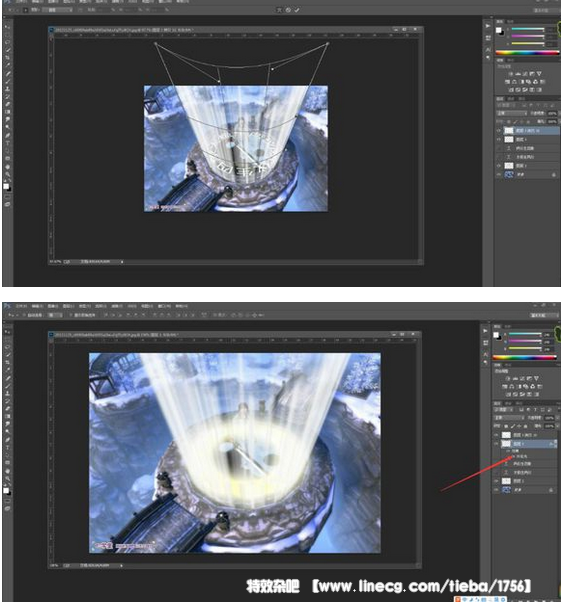Lock all button in bottom Layers panel

coord(525,426)
